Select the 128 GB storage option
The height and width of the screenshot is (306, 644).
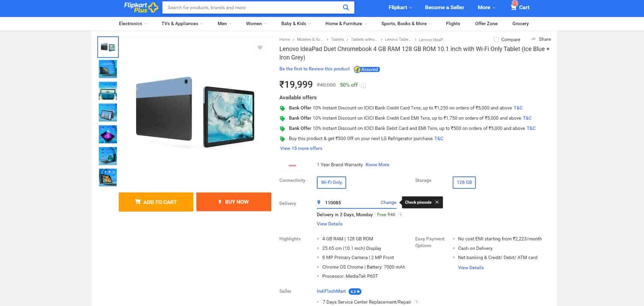point(464,183)
